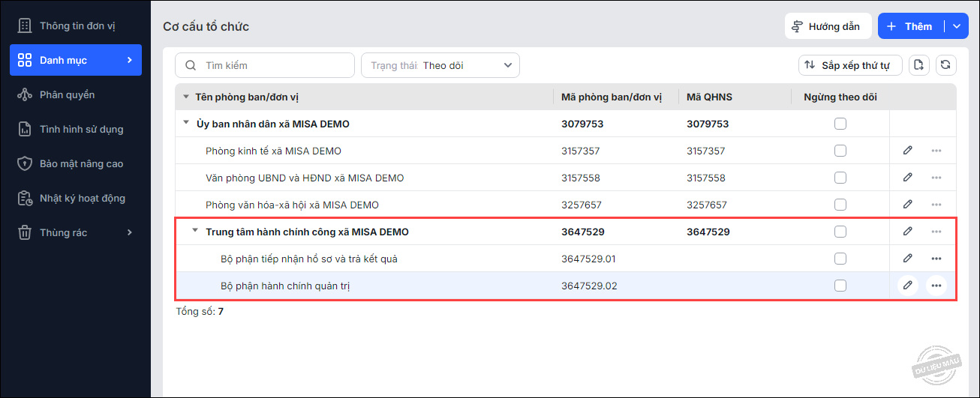Image resolution: width=980 pixels, height=398 pixels.
Task: Click the refresh icon above the table
Action: [x=945, y=65]
